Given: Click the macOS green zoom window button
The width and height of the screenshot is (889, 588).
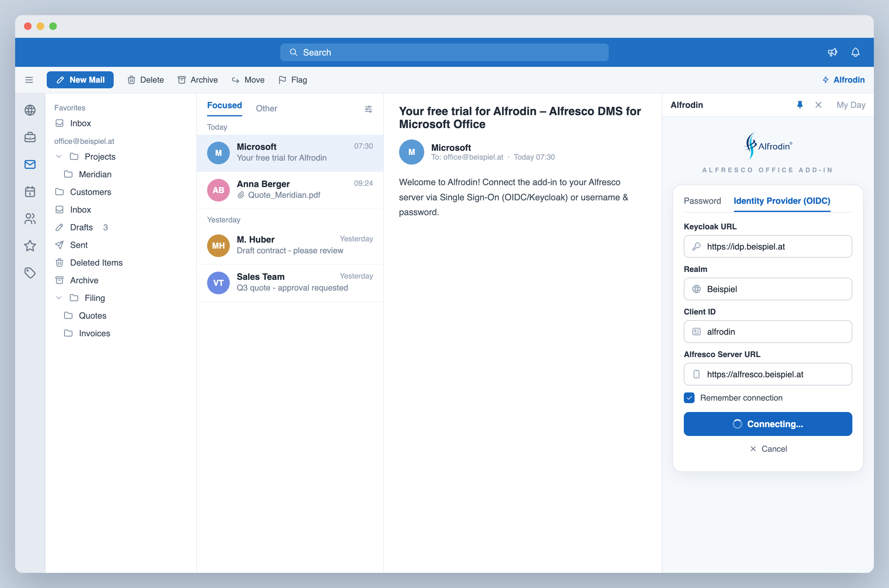Looking at the screenshot, I should click(x=53, y=26).
